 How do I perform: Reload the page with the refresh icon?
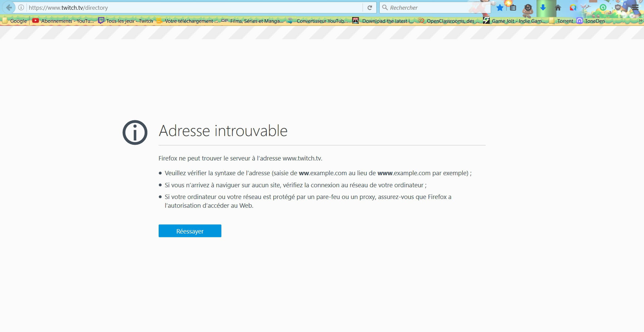(369, 8)
